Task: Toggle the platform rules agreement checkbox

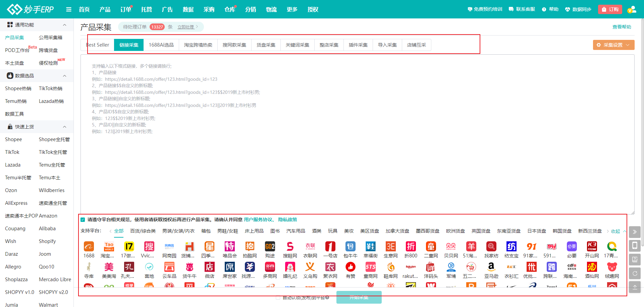Action: pyautogui.click(x=83, y=220)
